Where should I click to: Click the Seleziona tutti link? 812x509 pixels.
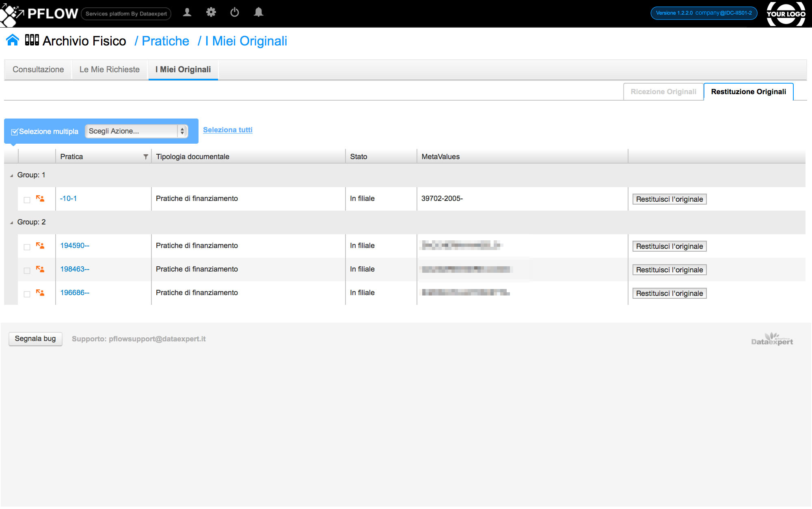227,130
